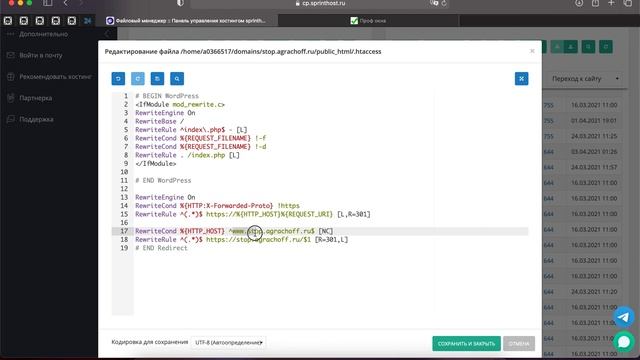Open Дополнительно in the sidebar
Viewport: 640px width, 360px height.
(x=43, y=34)
